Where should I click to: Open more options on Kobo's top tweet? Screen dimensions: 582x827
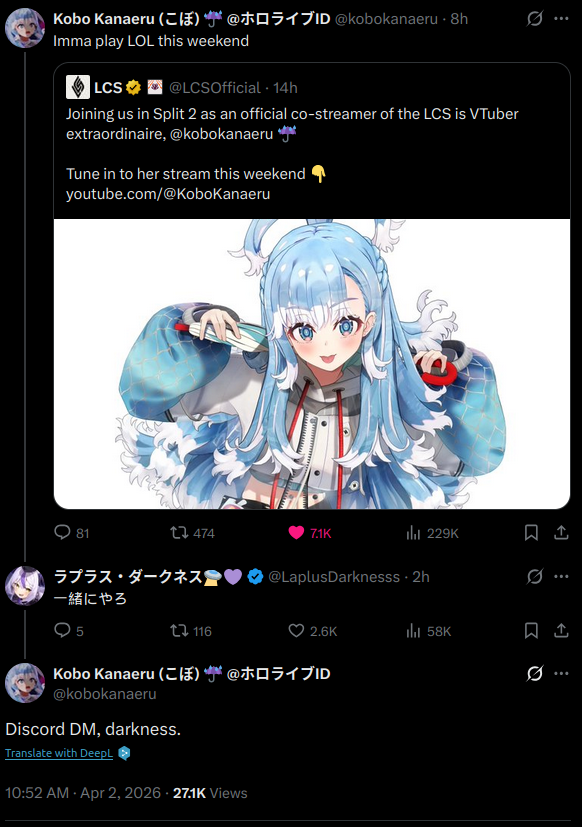561,19
